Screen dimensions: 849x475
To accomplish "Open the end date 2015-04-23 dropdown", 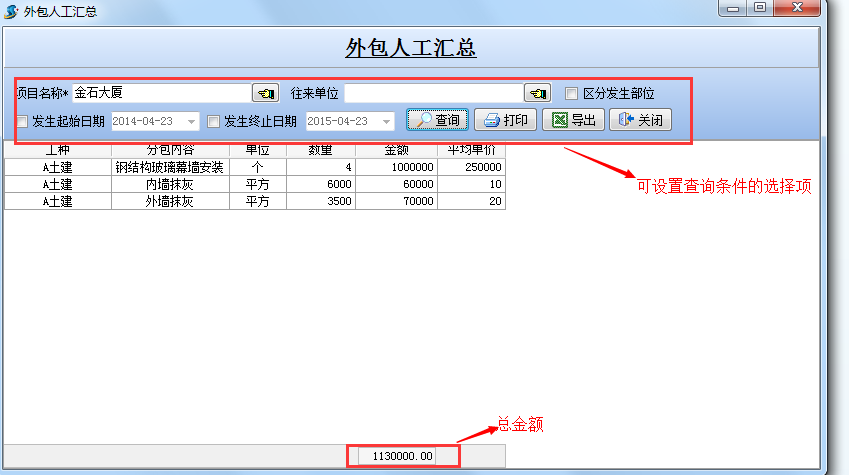I will point(386,122).
